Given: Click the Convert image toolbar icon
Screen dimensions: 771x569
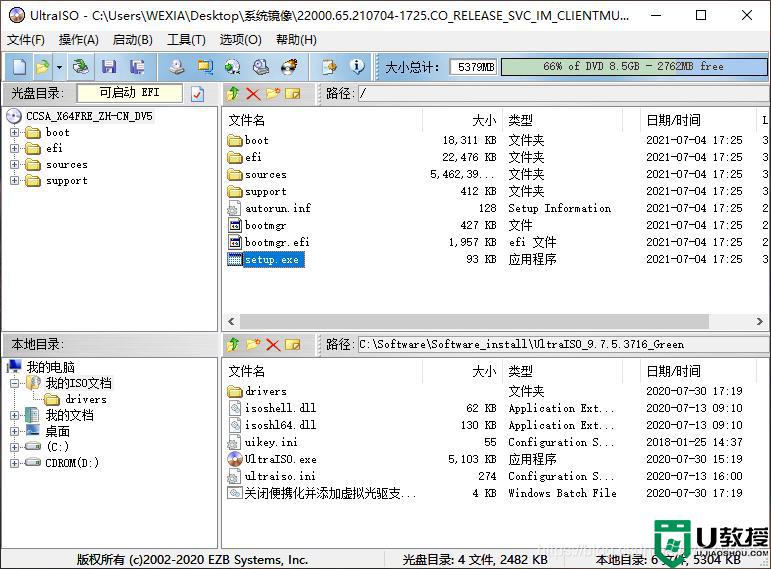Looking at the screenshot, I should pyautogui.click(x=233, y=66).
